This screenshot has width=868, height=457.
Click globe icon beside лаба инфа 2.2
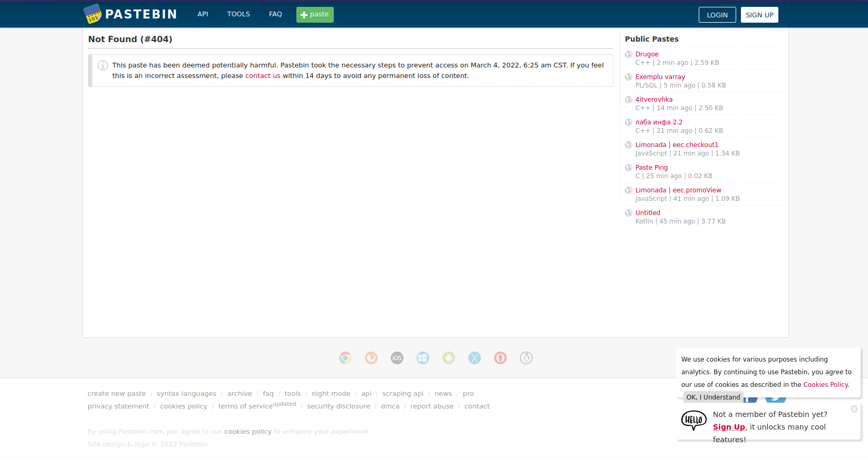coord(629,122)
